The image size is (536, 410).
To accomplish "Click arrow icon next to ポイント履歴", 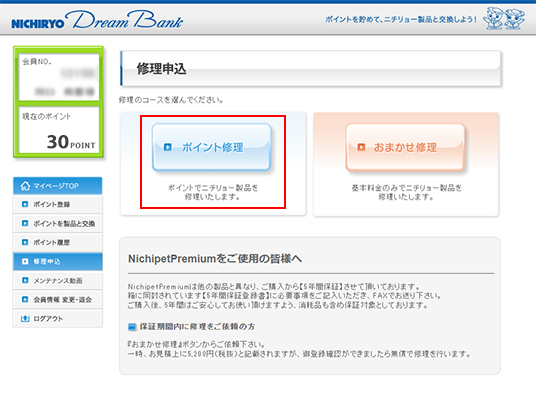I will click(x=25, y=242).
